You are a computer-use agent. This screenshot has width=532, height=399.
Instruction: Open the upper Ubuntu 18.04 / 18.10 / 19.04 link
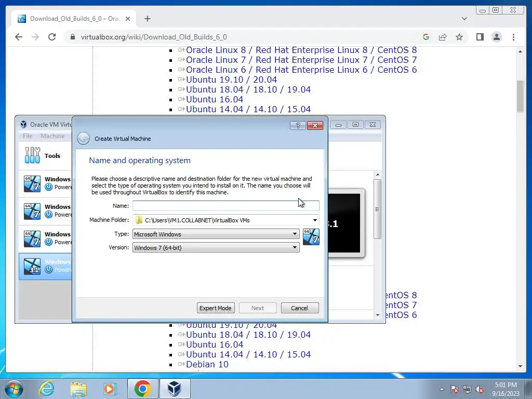[x=248, y=89]
